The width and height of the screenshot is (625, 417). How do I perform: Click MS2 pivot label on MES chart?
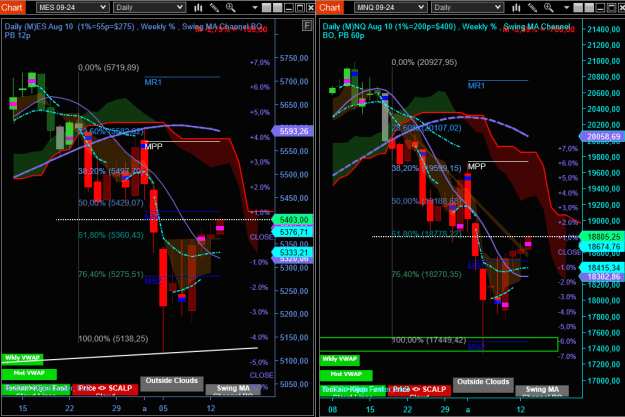coord(153,281)
